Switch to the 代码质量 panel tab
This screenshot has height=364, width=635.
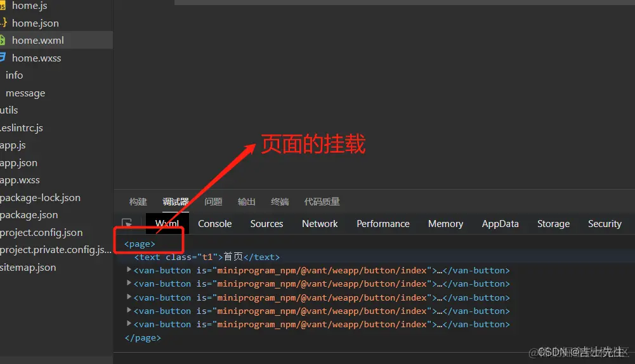point(322,202)
